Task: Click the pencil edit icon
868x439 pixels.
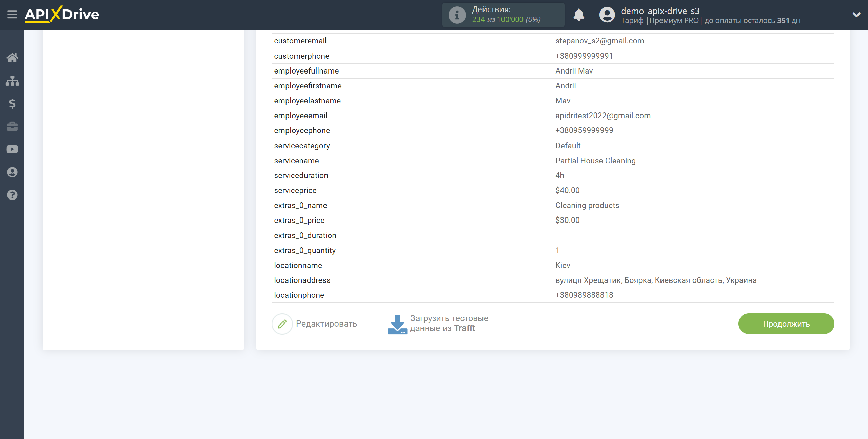Action: tap(282, 324)
